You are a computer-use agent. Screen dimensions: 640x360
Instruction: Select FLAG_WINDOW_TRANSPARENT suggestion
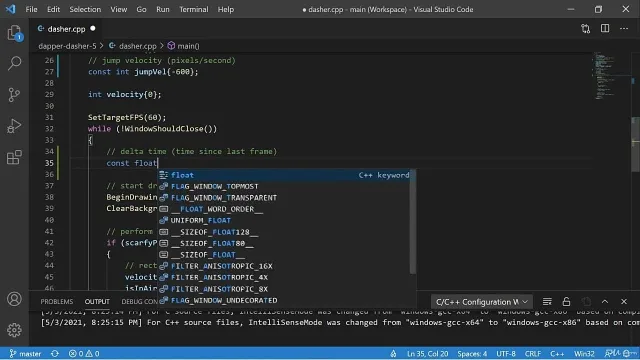(284, 198)
